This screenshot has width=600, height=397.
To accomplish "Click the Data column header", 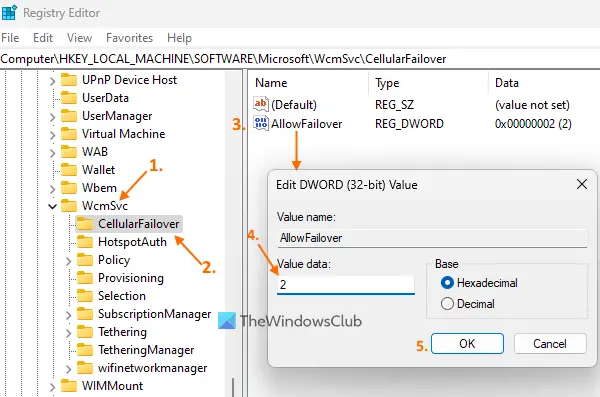I will tap(507, 83).
